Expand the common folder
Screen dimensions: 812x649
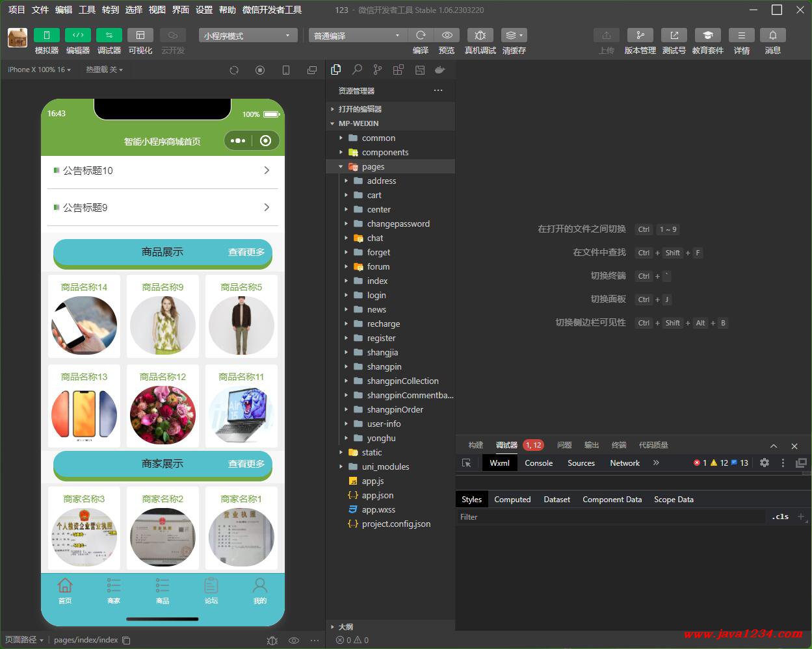pos(390,138)
